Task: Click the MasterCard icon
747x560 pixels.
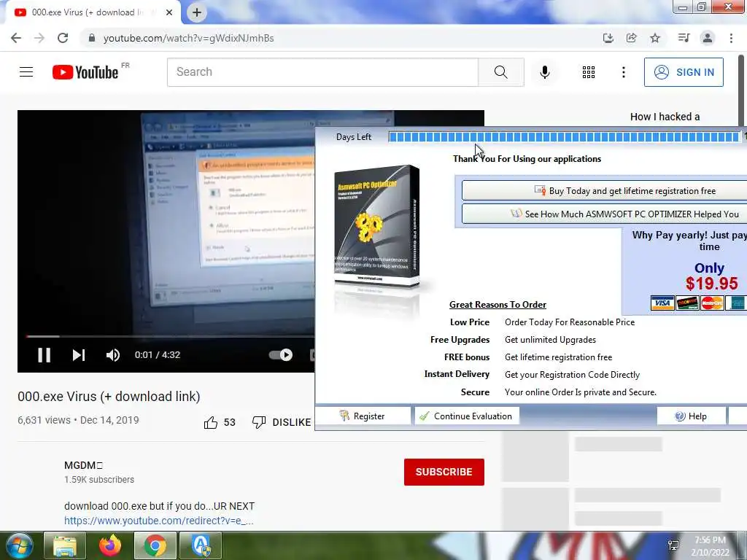Action: click(712, 303)
